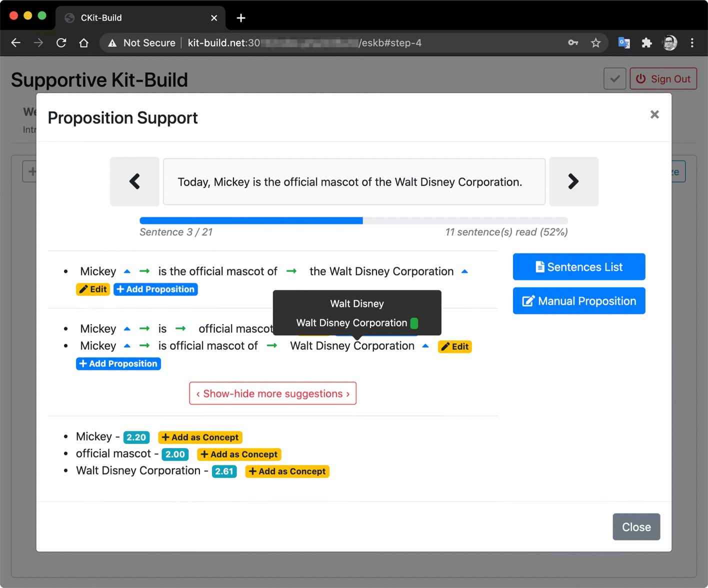The image size is (708, 588).
Task: Expand caret beside Mickey in 'is official mascot of' row
Action: (x=127, y=346)
